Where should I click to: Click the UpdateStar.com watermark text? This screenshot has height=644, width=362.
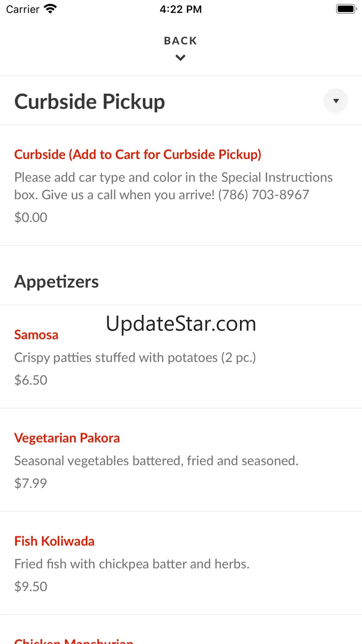(181, 324)
